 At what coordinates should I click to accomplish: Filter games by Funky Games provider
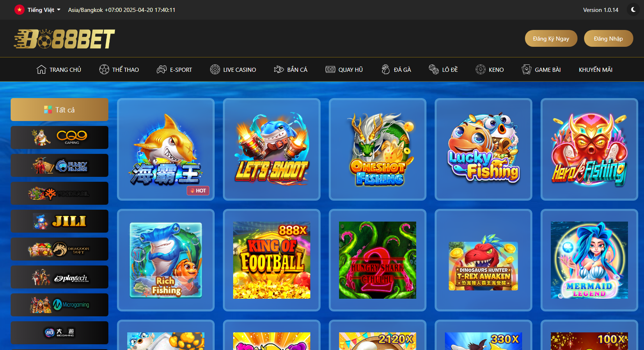(x=60, y=165)
